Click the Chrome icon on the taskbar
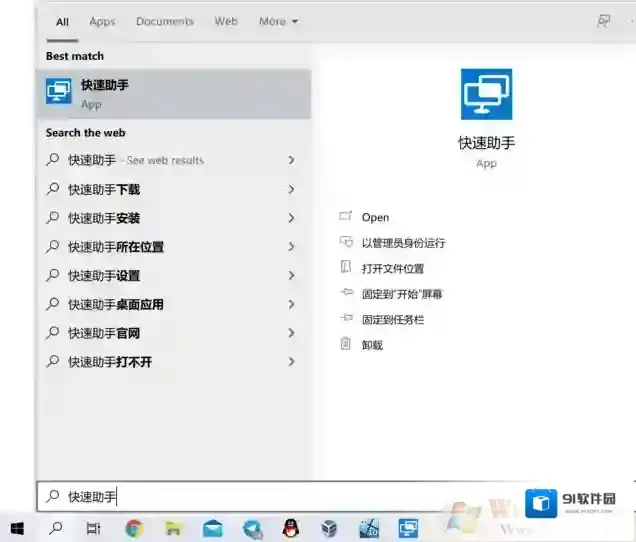The image size is (636, 542). [134, 528]
